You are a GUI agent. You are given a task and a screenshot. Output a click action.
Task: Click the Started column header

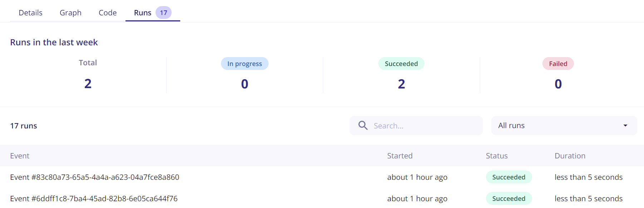pos(400,156)
